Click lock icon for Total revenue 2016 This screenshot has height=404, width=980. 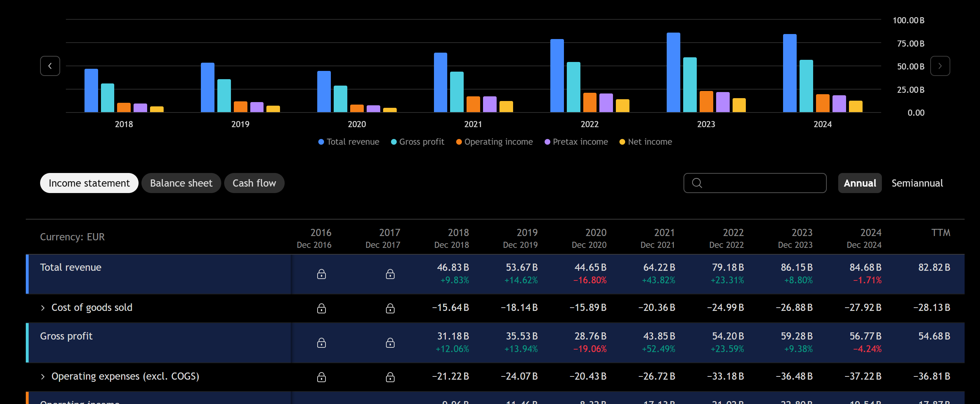pos(321,274)
